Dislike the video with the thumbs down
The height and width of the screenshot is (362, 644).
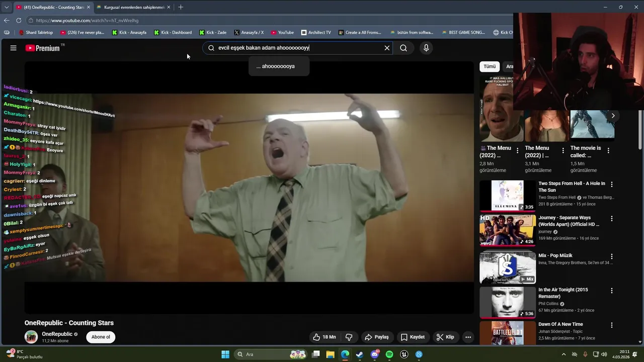(349, 337)
